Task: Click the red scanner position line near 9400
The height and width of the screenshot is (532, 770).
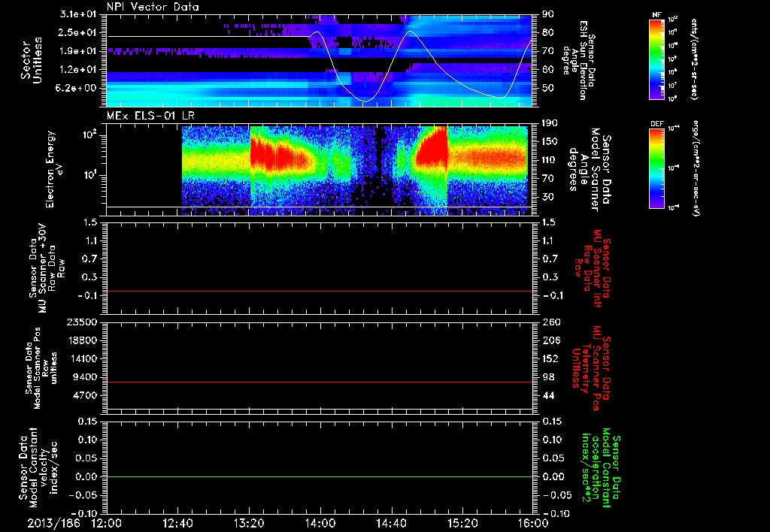Action: click(320, 382)
